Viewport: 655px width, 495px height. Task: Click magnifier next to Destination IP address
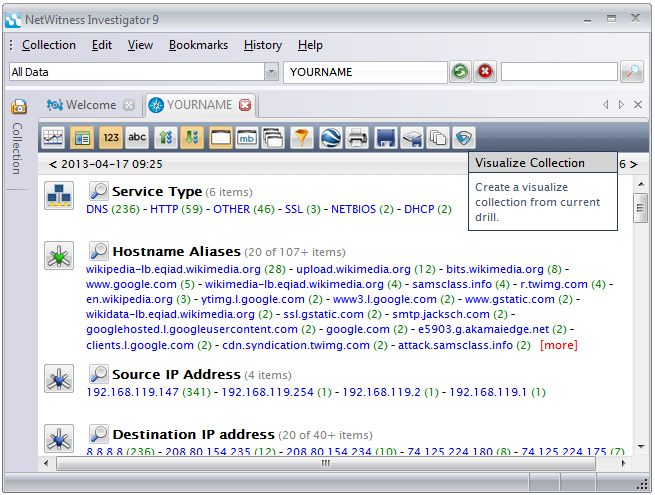tap(99, 434)
